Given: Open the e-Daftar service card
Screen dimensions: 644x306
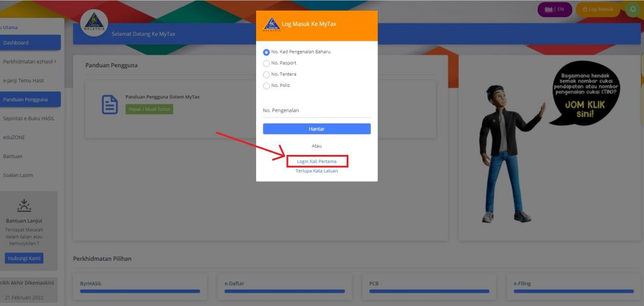Looking at the screenshot, I should [x=285, y=286].
